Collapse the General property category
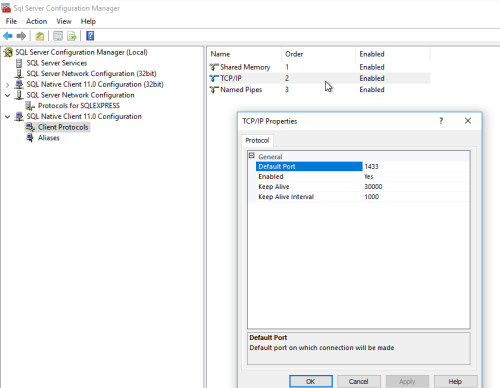 click(x=252, y=156)
